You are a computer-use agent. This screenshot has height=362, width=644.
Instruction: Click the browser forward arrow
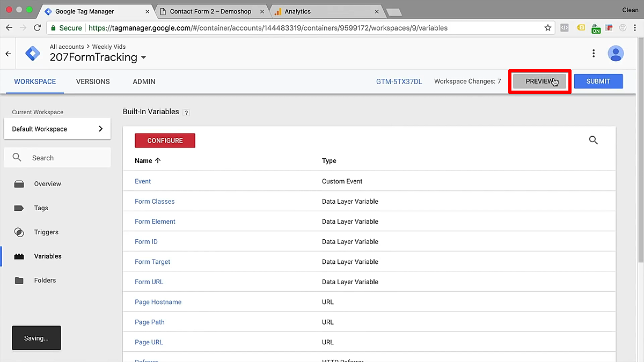[23, 28]
